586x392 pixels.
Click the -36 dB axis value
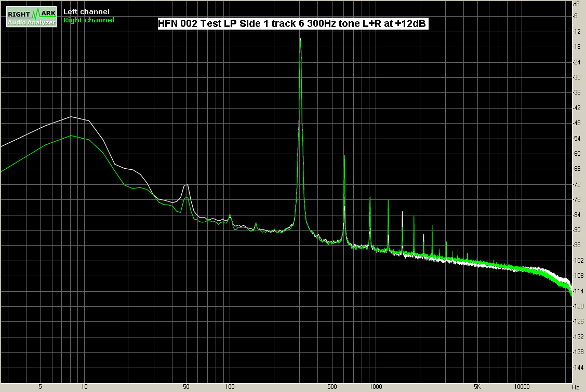coord(577,92)
